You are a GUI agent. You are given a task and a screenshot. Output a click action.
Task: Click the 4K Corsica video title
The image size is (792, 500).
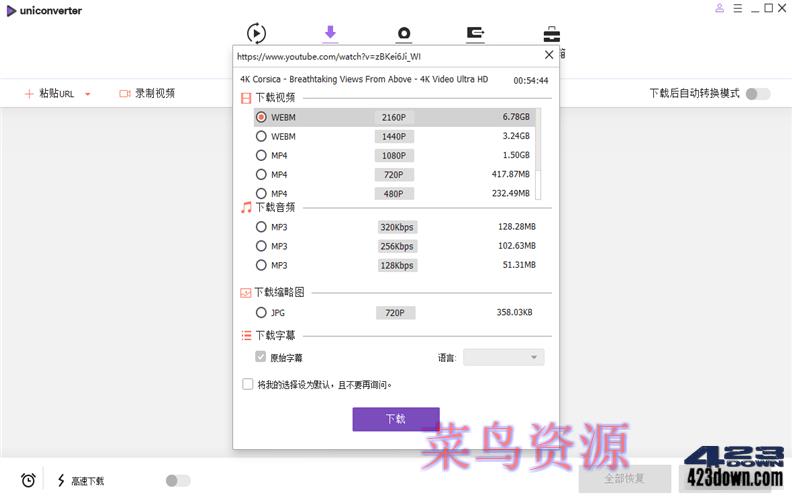click(x=364, y=79)
